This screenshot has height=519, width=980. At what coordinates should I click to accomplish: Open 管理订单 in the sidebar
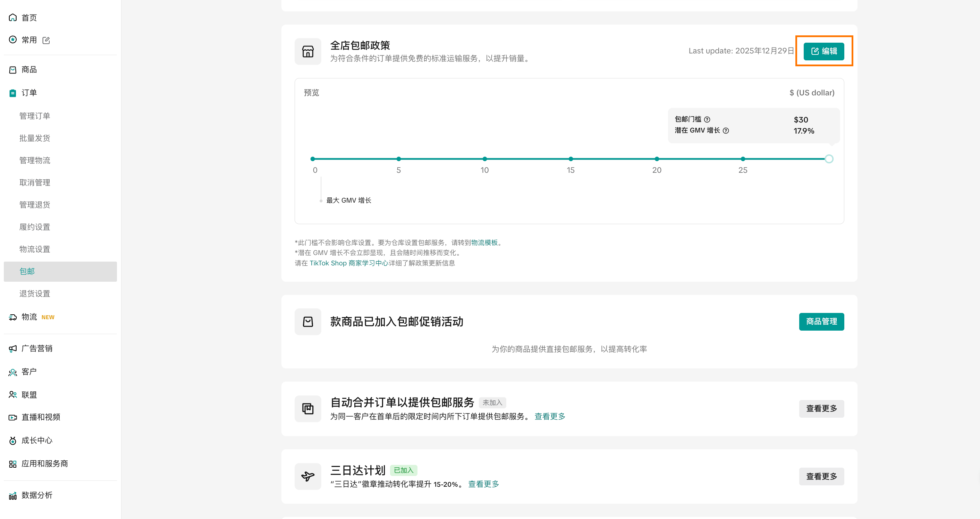point(35,116)
